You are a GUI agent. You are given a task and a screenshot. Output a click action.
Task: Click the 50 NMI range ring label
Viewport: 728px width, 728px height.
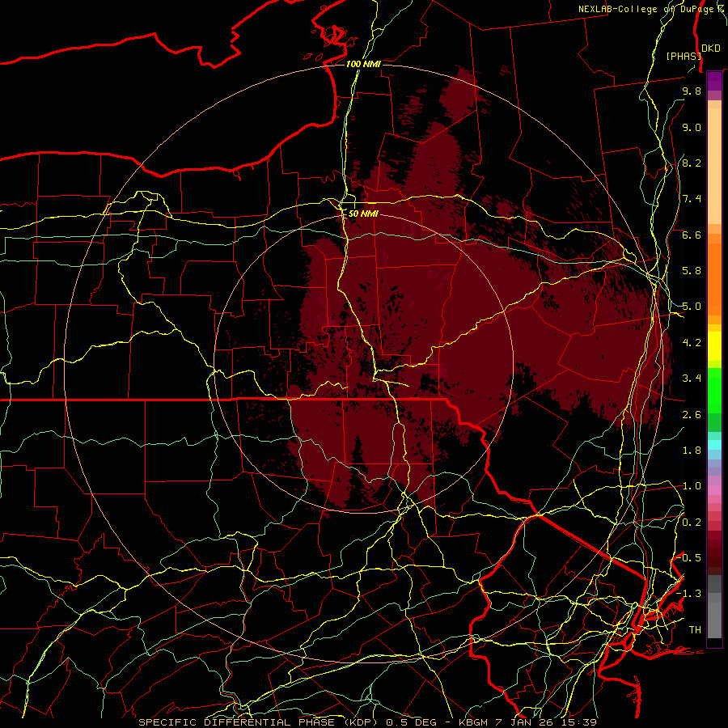[363, 214]
